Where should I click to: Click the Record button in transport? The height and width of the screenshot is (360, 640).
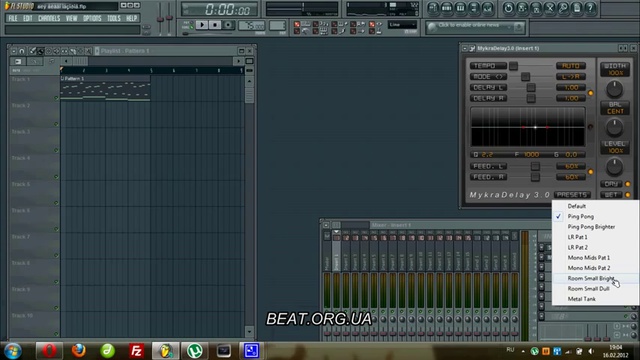click(228, 25)
